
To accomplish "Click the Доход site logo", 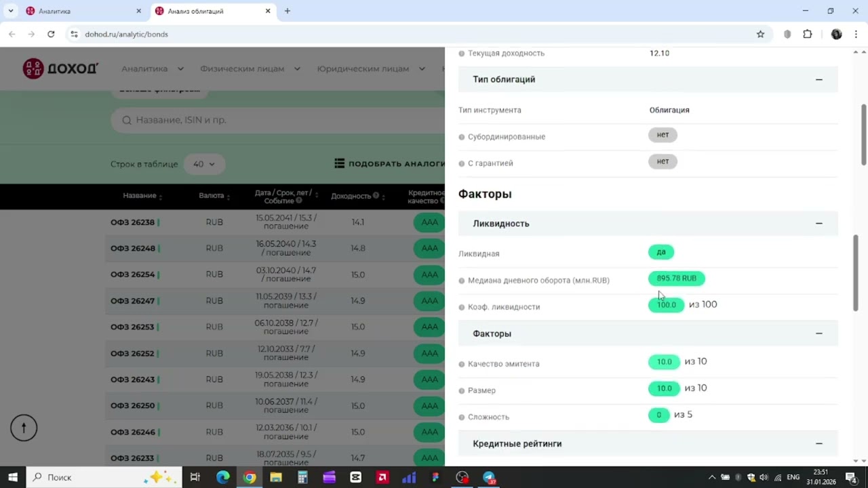I will [x=61, y=68].
